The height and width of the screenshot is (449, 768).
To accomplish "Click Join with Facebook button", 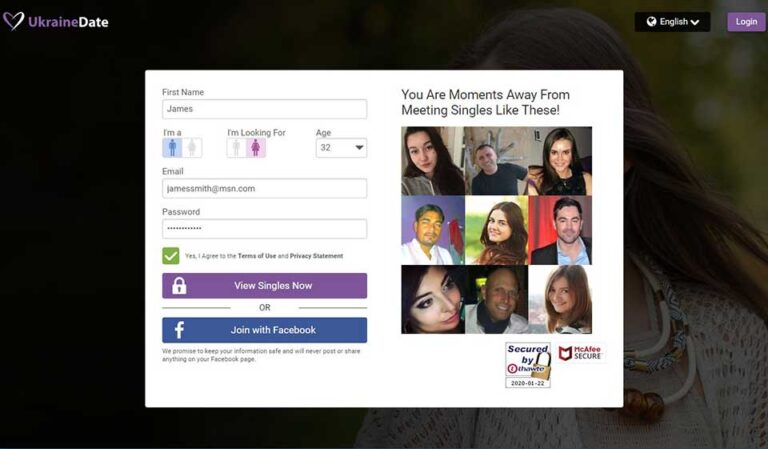I will click(x=264, y=330).
